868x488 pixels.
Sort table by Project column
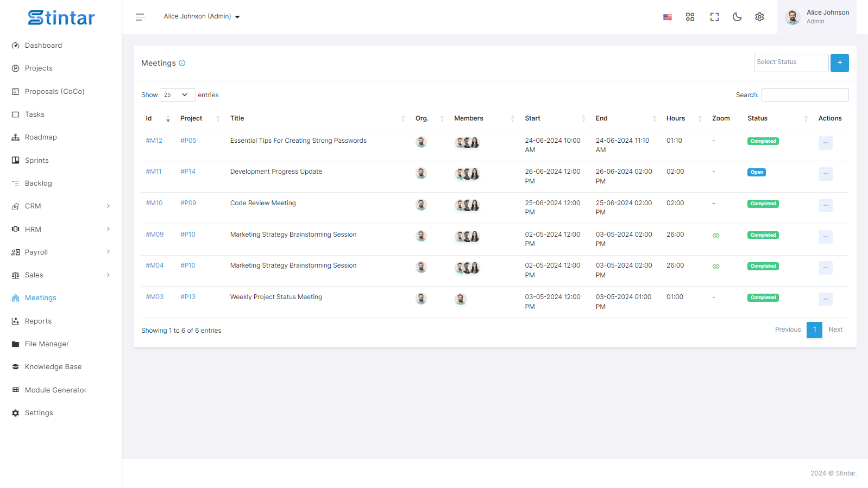coord(200,118)
